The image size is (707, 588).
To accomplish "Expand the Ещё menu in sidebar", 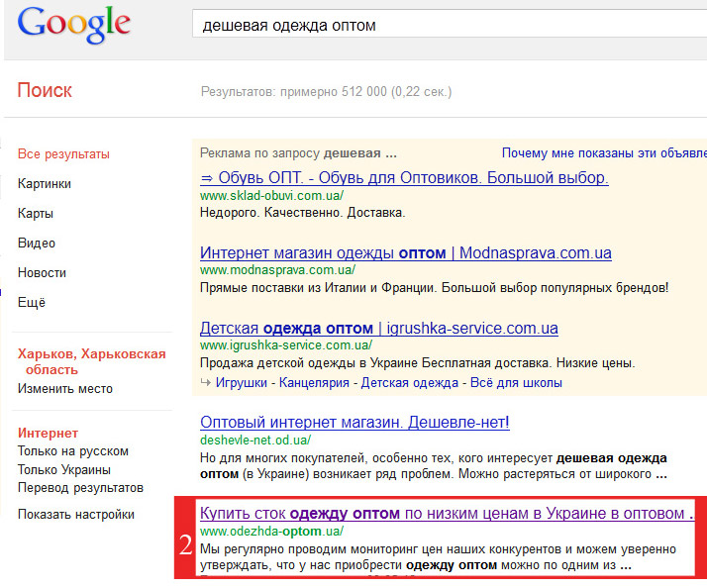I will click(32, 302).
